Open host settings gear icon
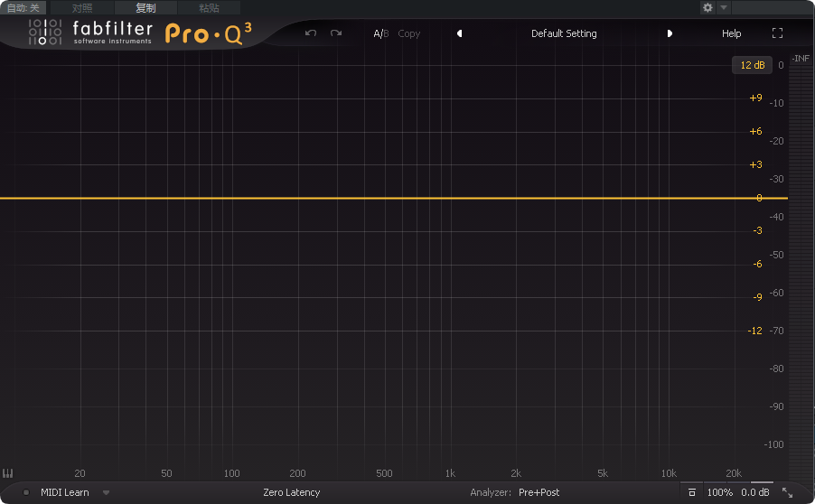The height and width of the screenshot is (504, 815). click(x=707, y=7)
